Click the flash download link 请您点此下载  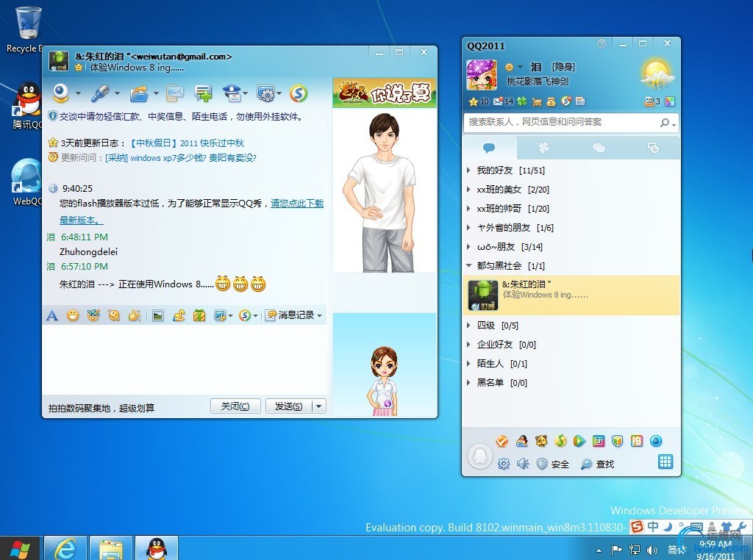(x=297, y=204)
